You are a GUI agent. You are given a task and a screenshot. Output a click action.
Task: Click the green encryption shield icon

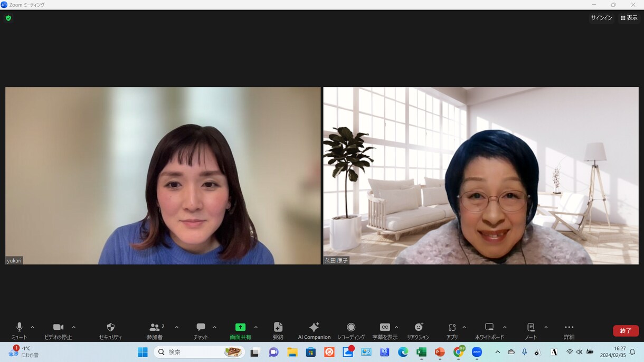pos(8,18)
